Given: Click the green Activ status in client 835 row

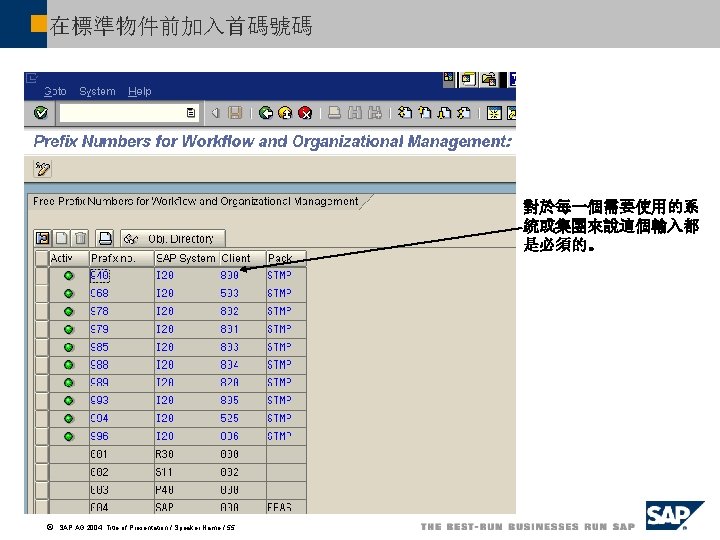Looking at the screenshot, I should pos(69,400).
